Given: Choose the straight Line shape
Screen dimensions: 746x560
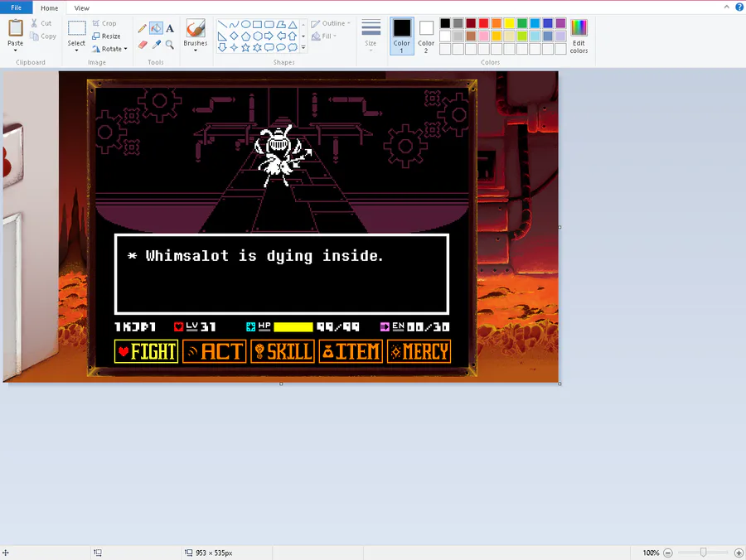Looking at the screenshot, I should coord(222,24).
